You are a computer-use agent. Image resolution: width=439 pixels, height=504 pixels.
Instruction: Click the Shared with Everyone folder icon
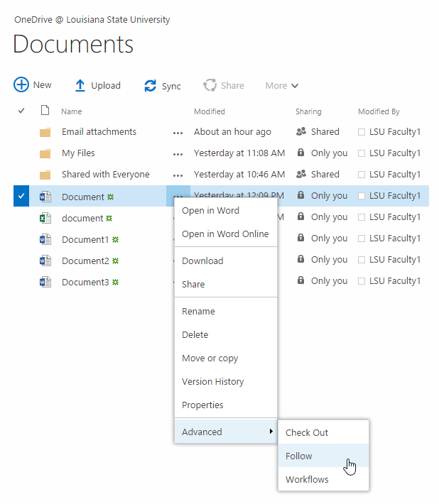click(45, 175)
